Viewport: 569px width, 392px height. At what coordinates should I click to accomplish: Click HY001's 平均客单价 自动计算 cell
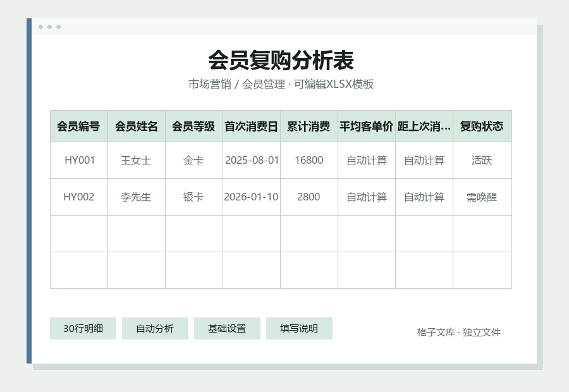click(x=367, y=161)
